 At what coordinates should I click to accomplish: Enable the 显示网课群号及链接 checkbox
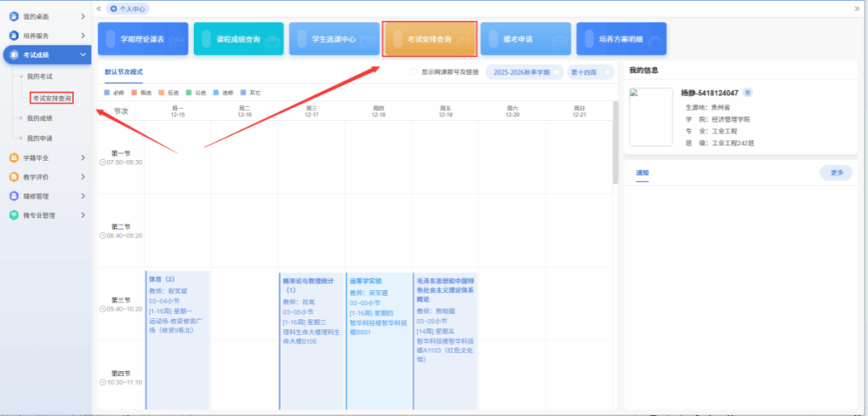click(415, 72)
